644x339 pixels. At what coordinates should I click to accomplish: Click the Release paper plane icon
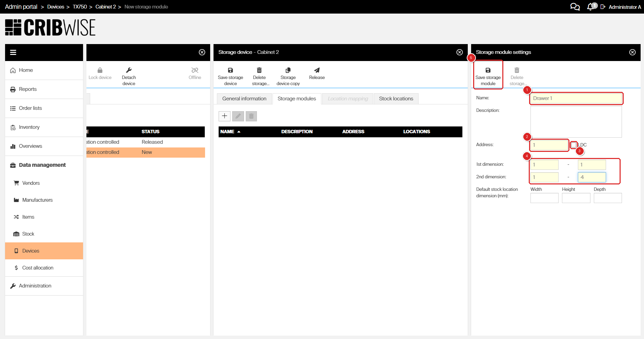(x=317, y=70)
